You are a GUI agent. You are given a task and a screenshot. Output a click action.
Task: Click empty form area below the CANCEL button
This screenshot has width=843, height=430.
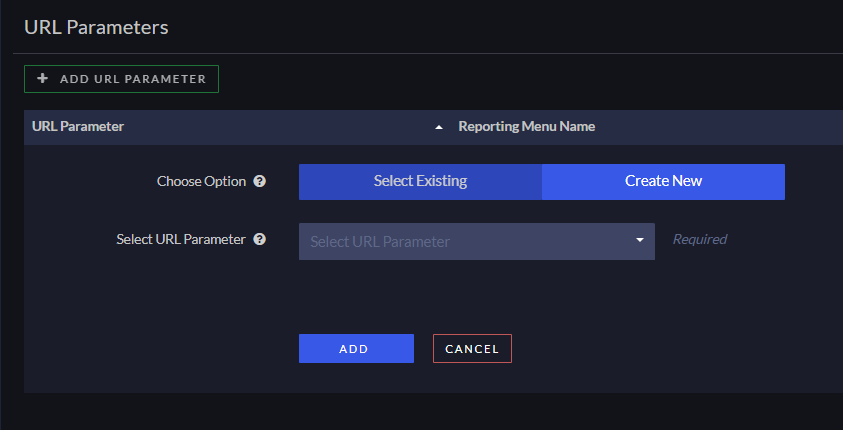472,379
